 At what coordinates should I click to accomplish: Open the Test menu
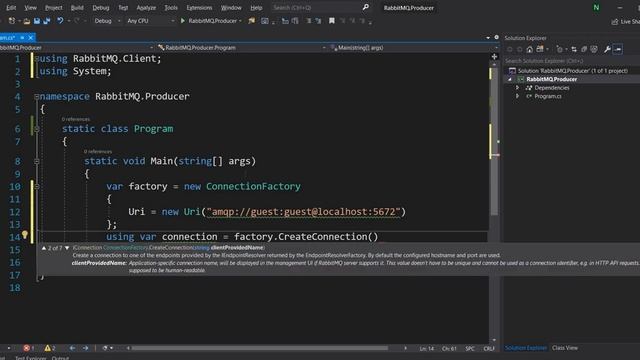tap(123, 8)
